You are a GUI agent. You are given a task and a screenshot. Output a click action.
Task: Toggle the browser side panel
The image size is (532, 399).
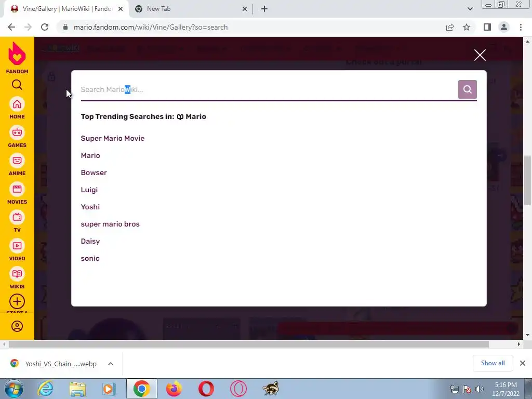487,27
